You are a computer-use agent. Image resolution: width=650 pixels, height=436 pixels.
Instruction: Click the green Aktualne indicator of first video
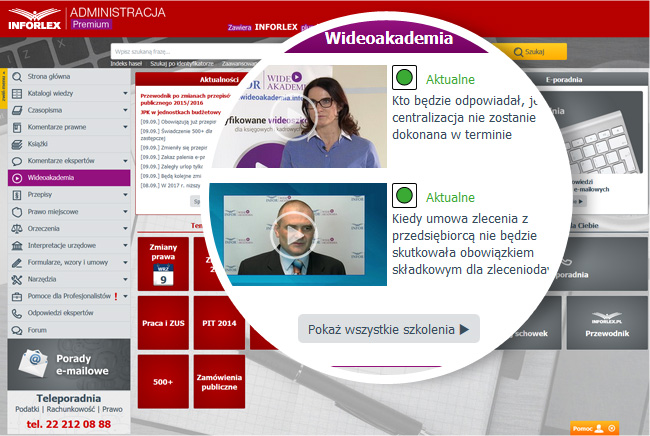click(x=404, y=78)
